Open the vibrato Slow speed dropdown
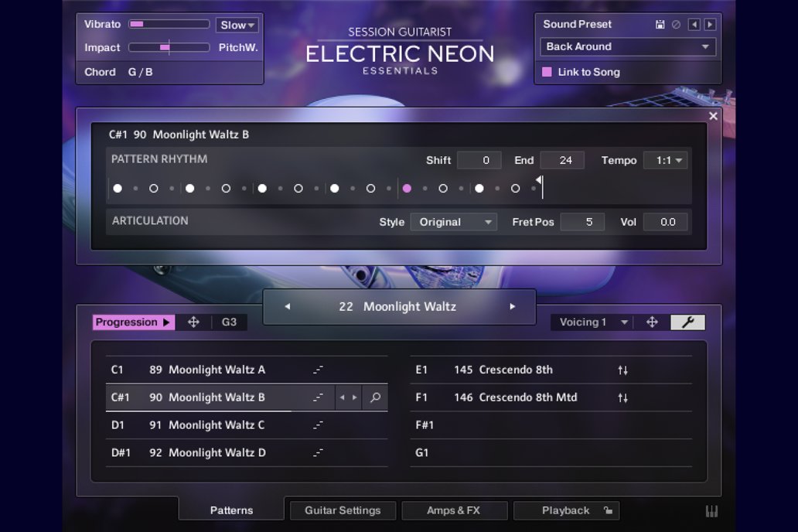The image size is (798, 532). 237,26
